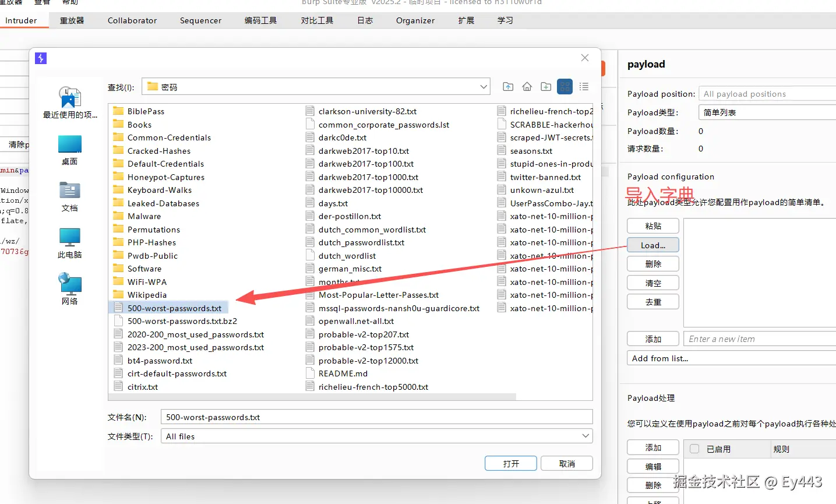
Task: Open Payload type simple list dropdown
Action: coord(767,112)
